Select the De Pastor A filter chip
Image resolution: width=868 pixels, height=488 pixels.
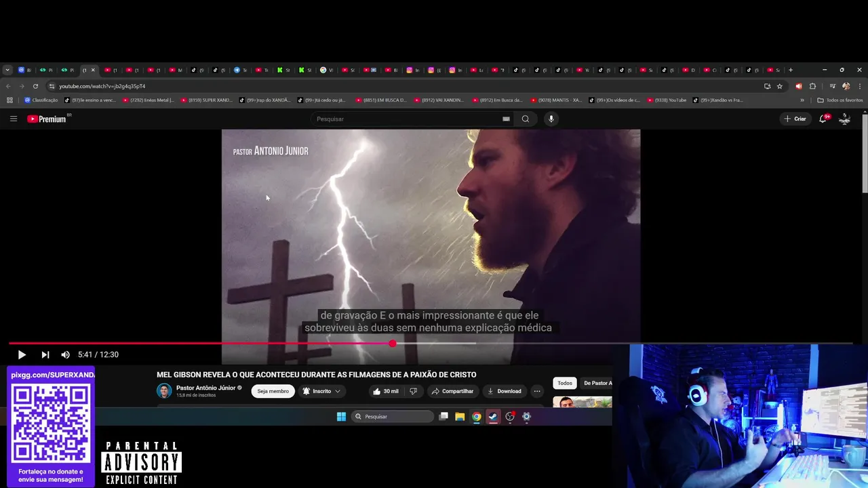pyautogui.click(x=597, y=383)
